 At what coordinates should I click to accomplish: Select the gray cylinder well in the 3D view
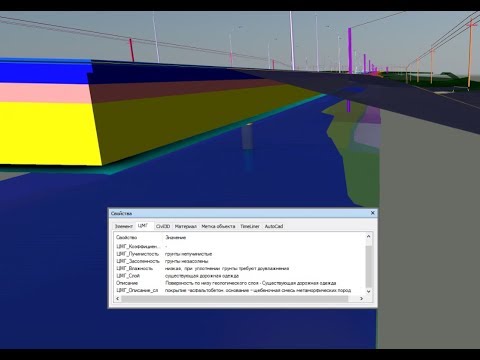click(x=247, y=137)
